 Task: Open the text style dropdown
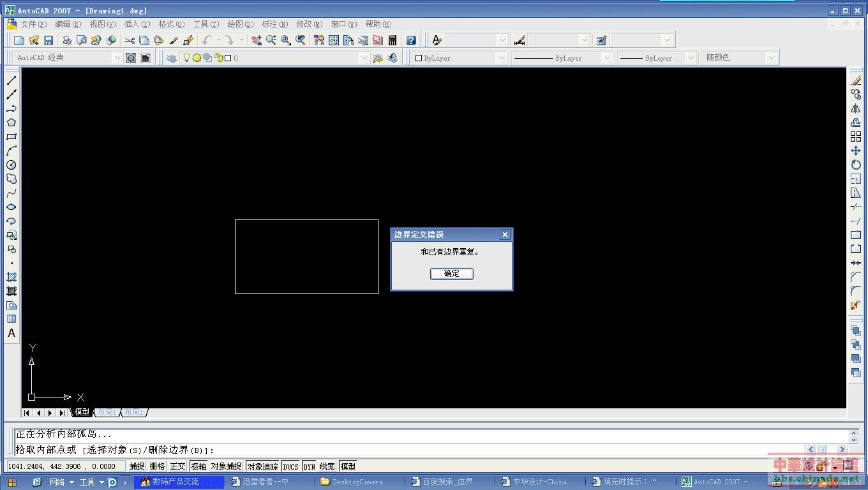(x=502, y=40)
